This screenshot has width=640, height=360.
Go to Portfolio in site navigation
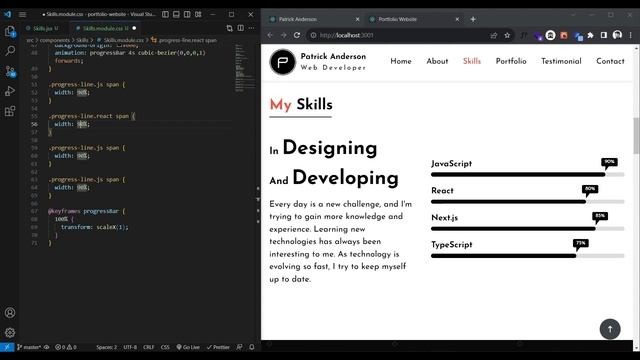(511, 61)
